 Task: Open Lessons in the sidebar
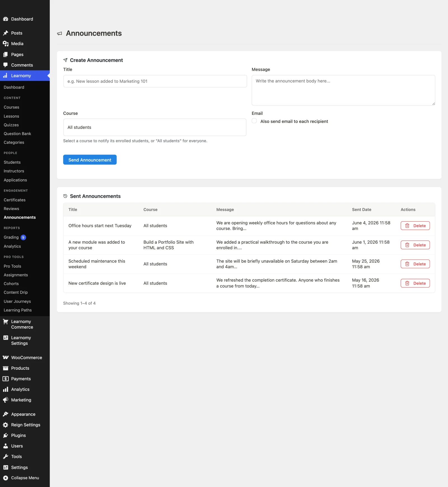pyautogui.click(x=11, y=116)
